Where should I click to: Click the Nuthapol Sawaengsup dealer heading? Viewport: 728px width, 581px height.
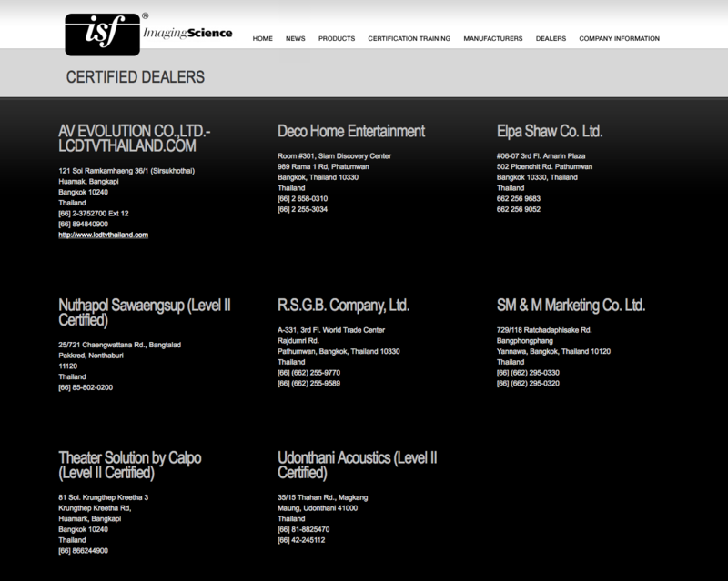pos(145,312)
